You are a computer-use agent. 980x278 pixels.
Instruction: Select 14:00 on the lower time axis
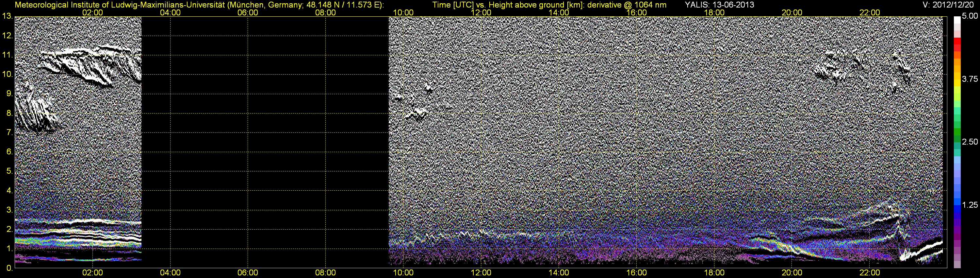559,273
